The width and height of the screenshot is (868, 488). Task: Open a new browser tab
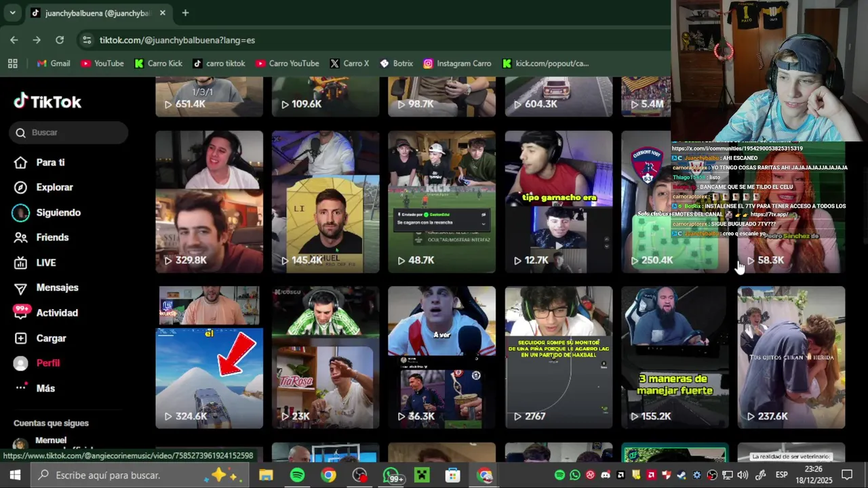(185, 13)
